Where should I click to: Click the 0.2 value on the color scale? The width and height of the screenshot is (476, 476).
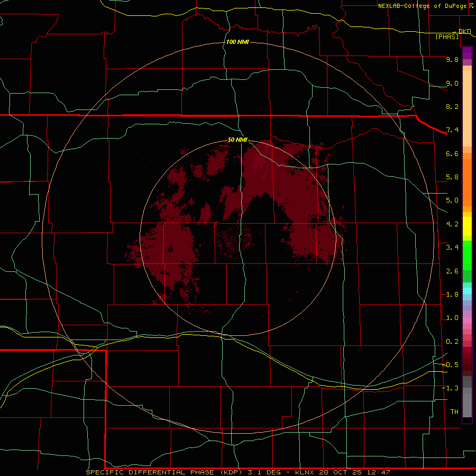pyautogui.click(x=452, y=342)
